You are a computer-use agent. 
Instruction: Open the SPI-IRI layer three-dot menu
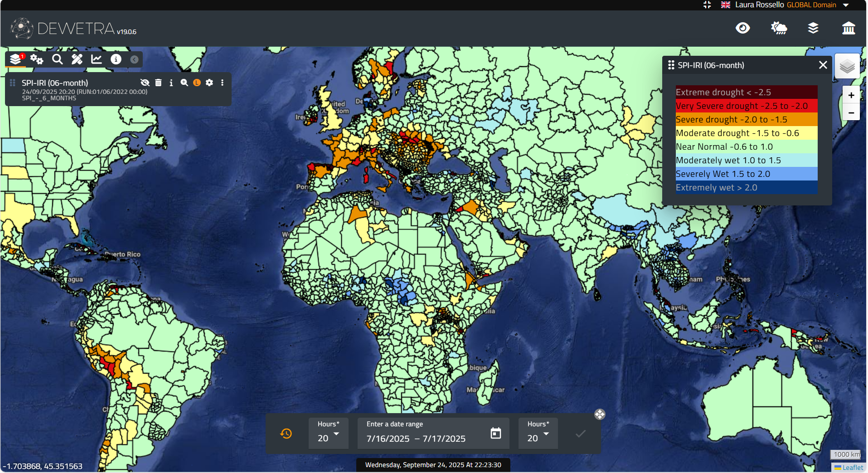[x=222, y=83]
